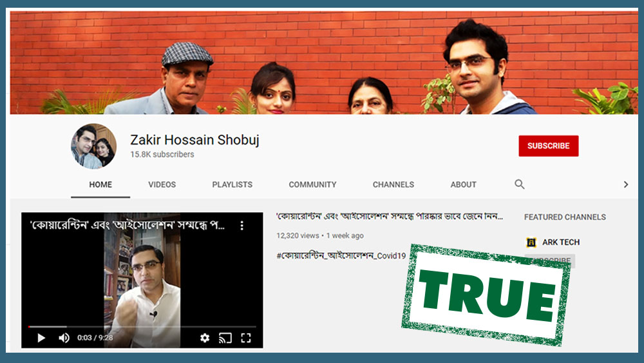644x363 pixels.
Task: Open the ABOUT tab
Action: pos(463,184)
